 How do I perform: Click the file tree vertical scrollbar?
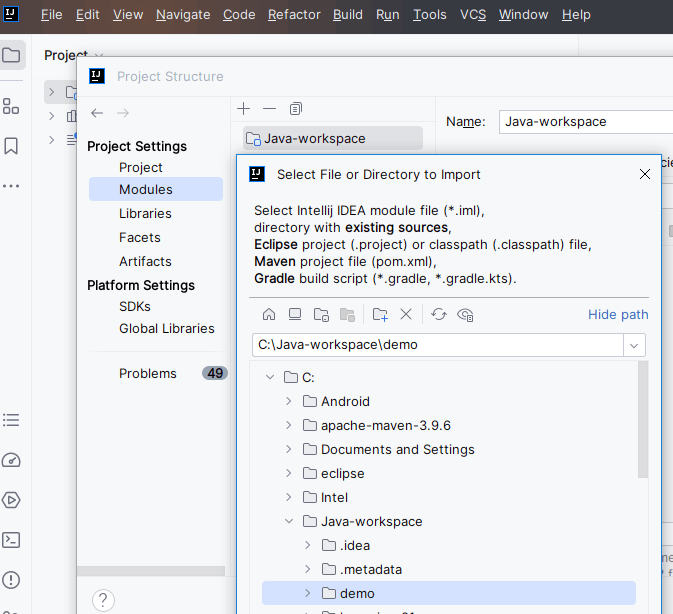[x=643, y=419]
